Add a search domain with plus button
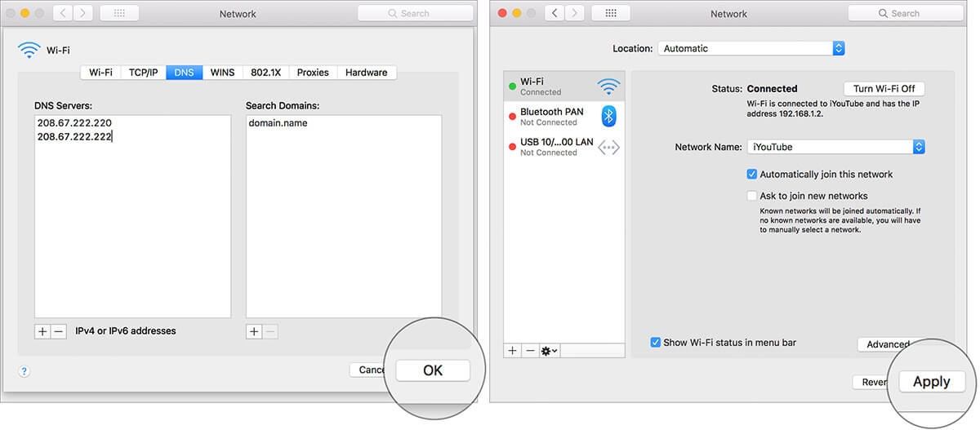980x430 pixels. (254, 331)
